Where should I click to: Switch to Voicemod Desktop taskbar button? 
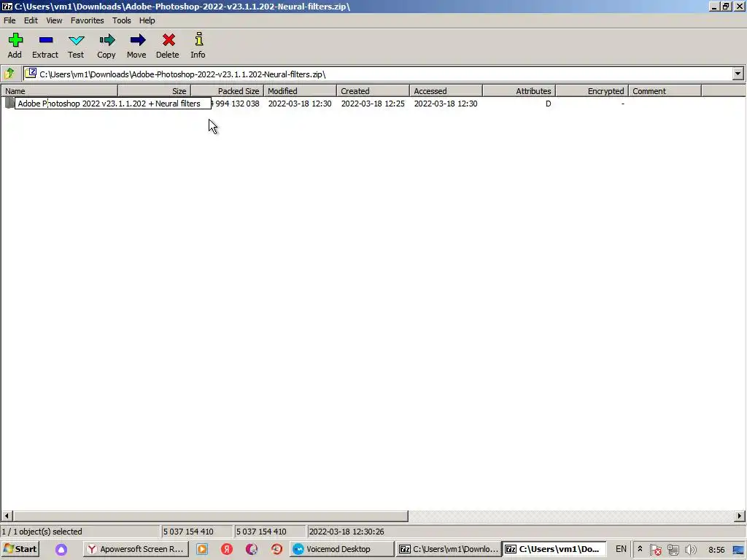(x=341, y=549)
